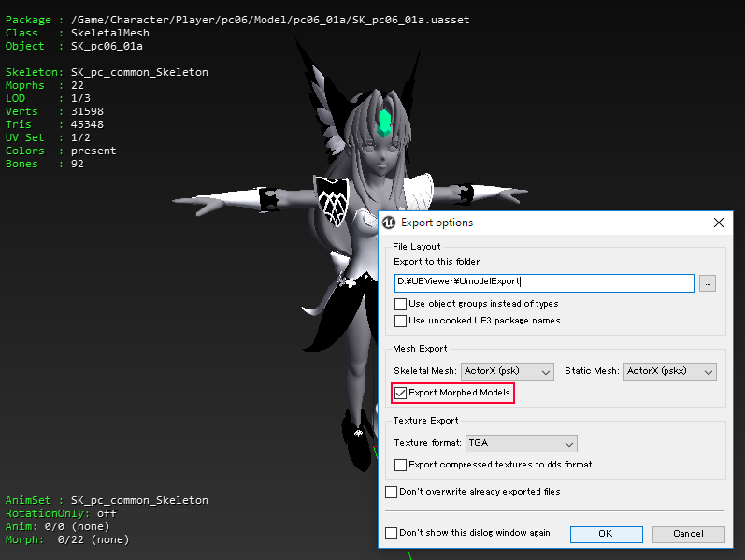This screenshot has height=560, width=745.
Task: Enable Use uncooked UE3 package names
Action: coord(400,321)
